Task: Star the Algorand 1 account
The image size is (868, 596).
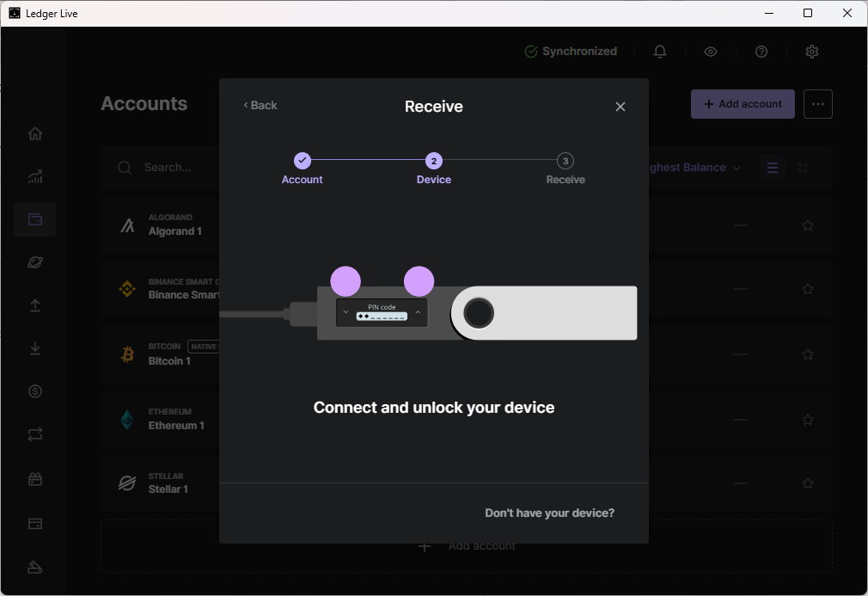Action: point(808,225)
